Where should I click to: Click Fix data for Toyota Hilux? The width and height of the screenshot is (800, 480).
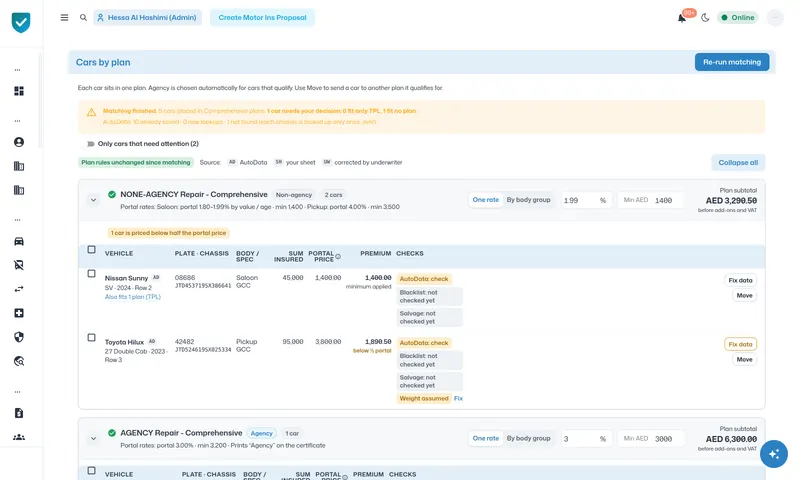(x=740, y=344)
